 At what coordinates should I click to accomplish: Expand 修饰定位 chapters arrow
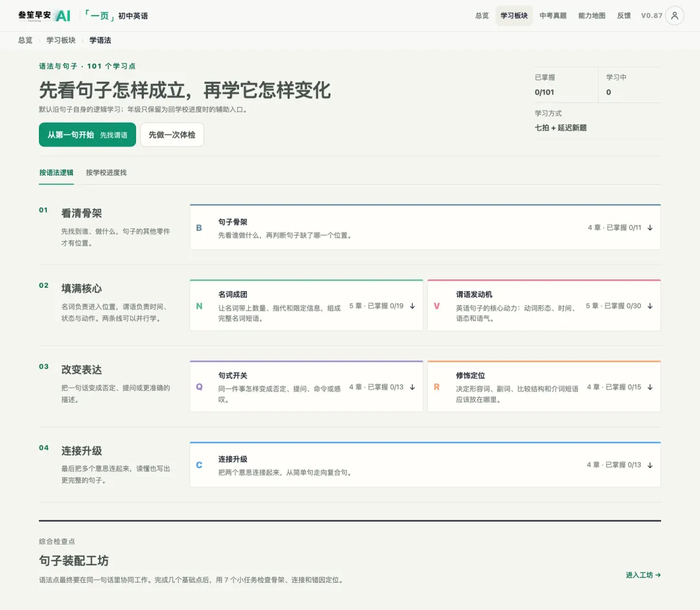point(650,387)
